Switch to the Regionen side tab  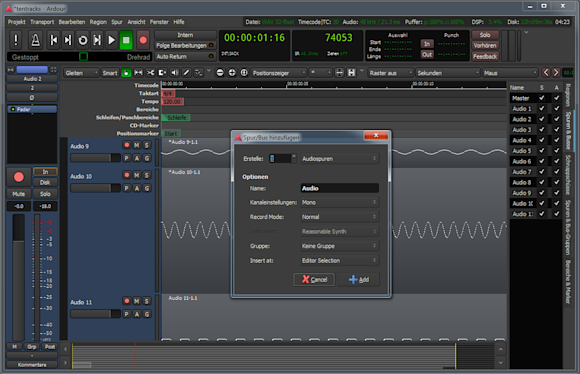568,95
